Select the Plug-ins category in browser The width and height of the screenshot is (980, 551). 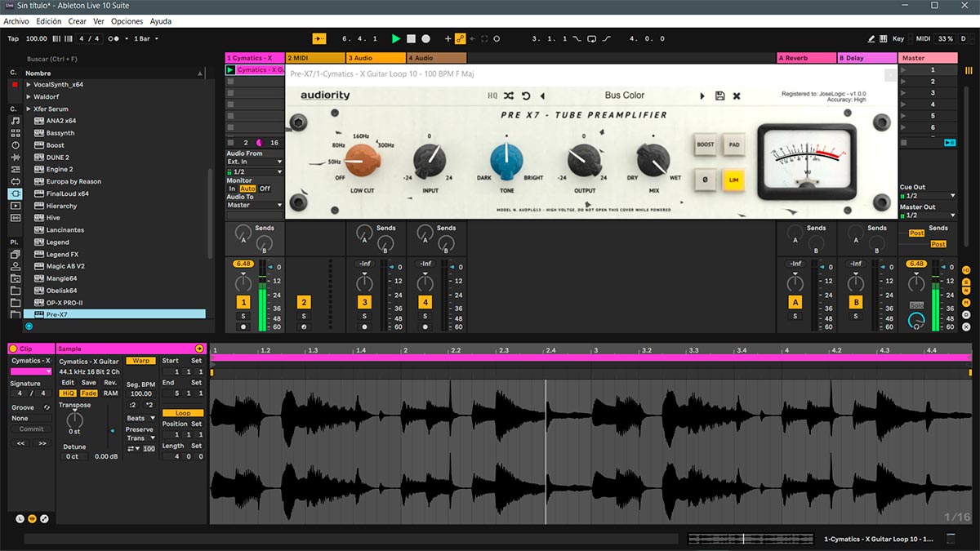click(x=16, y=194)
